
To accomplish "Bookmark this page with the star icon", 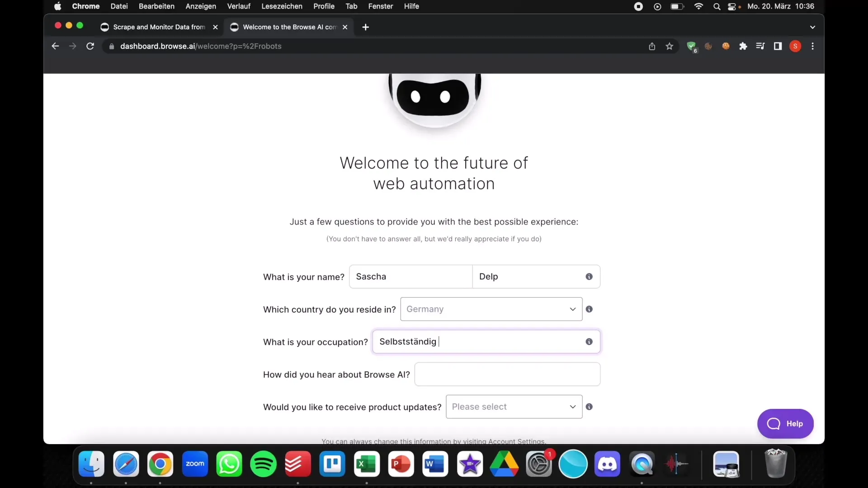I will click(x=670, y=46).
